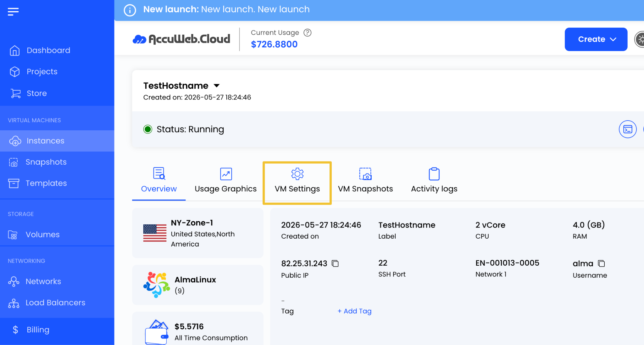Click the 82.25.31.243 public IP text
Screen dimensions: 644x345
point(304,263)
